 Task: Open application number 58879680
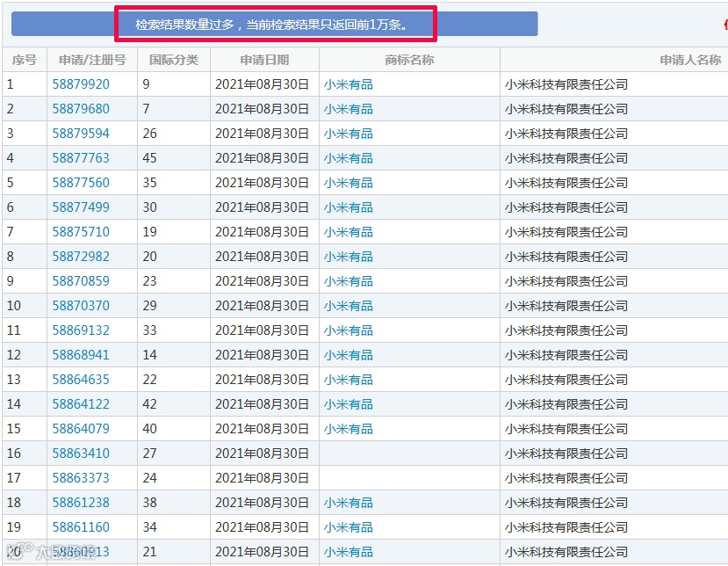coord(81,109)
